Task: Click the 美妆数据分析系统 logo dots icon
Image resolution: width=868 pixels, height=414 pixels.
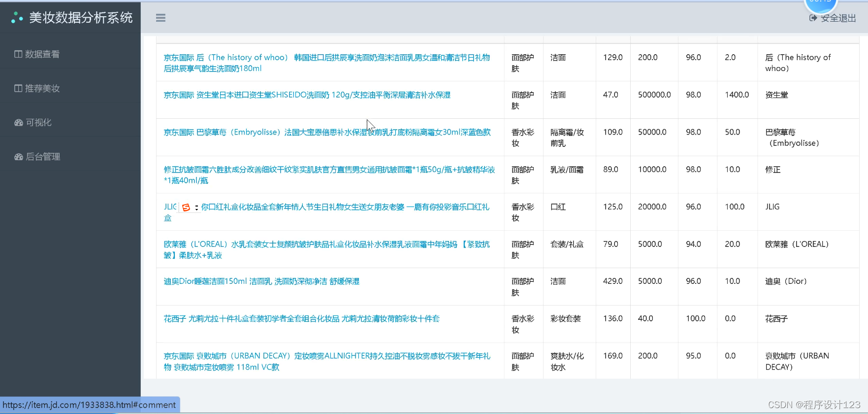Action: click(17, 18)
